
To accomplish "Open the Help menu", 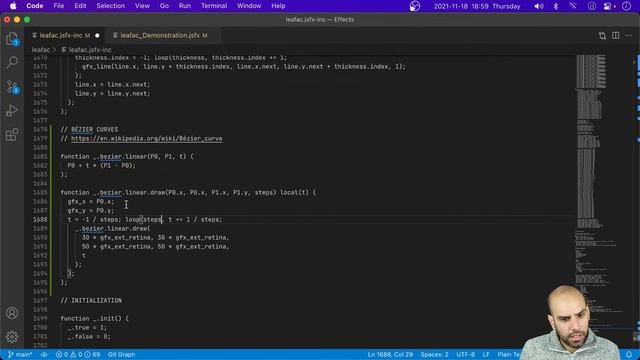I will pyautogui.click(x=278, y=6).
